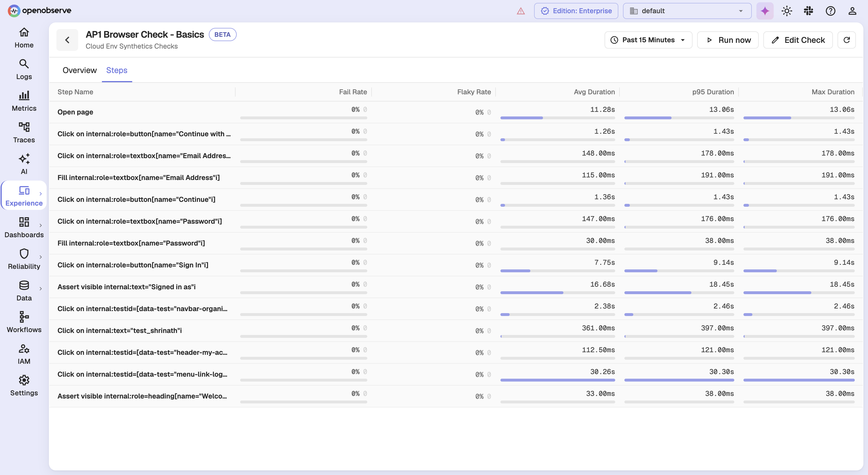This screenshot has width=868, height=475.
Task: Expand the Data submenu chevron
Action: click(41, 289)
